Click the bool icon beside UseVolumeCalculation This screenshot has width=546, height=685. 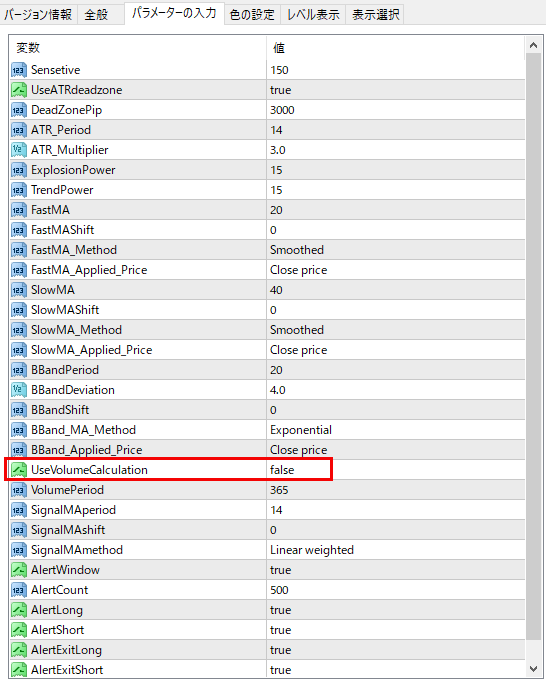pyautogui.click(x=19, y=470)
